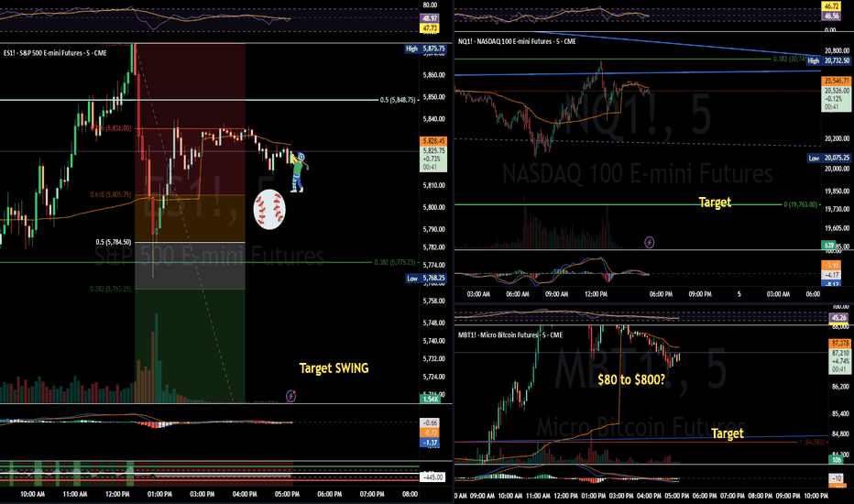This screenshot has height=504, width=854.
Task: Click the NQ1! yellow RSI value 46.72
Action: click(831, 6)
